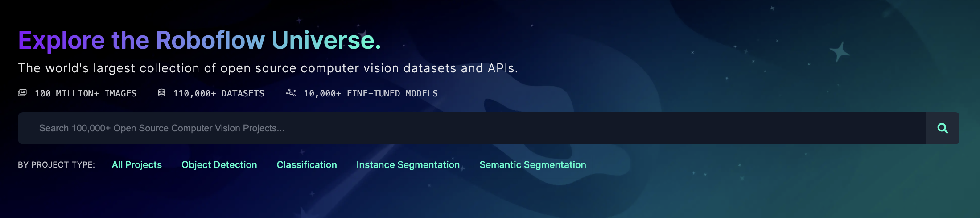Click the 10,000+ FINE-TUNED MODELS stat text
The image size is (980, 218).
371,93
